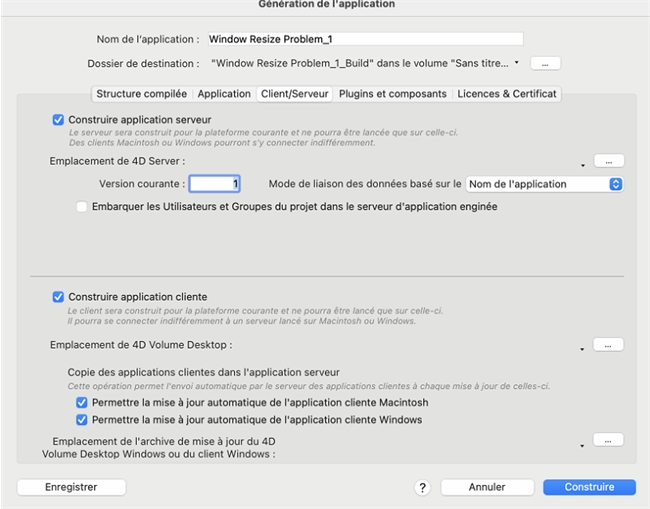Browse for the destination folder
Image resolution: width=650 pixels, height=509 pixels.
click(545, 63)
